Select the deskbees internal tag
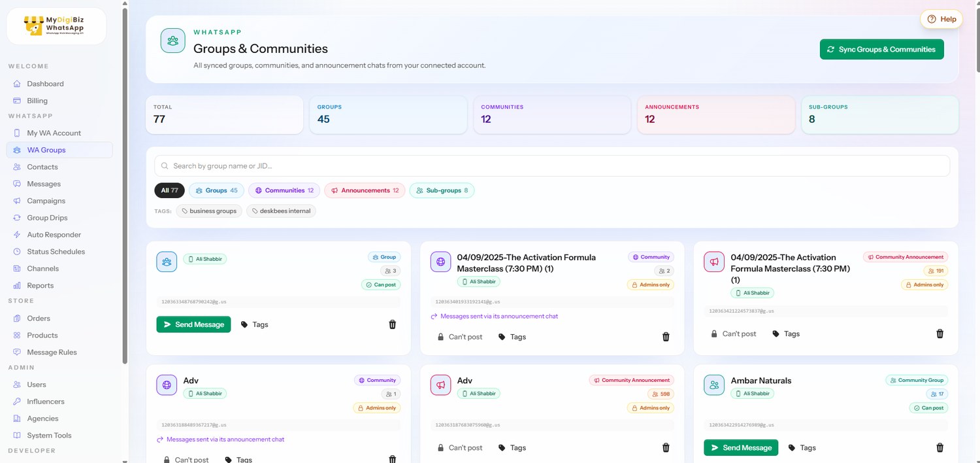The width and height of the screenshot is (980, 463). coord(281,211)
